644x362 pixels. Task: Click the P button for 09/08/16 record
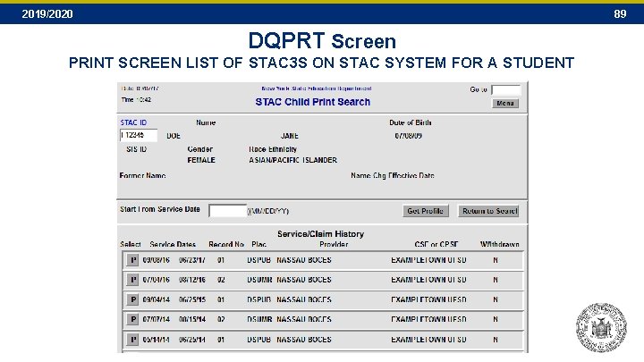pos(132,260)
